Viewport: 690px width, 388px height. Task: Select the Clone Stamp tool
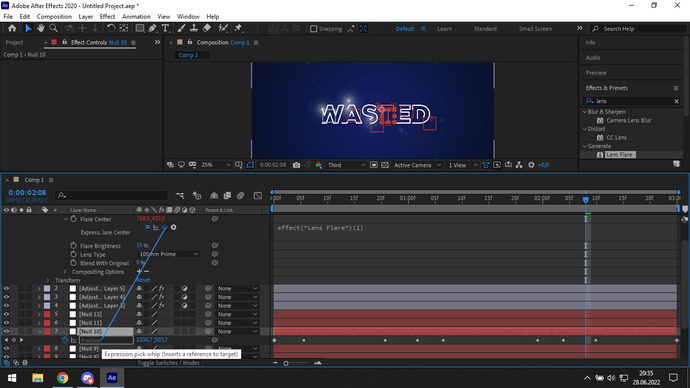click(x=194, y=29)
